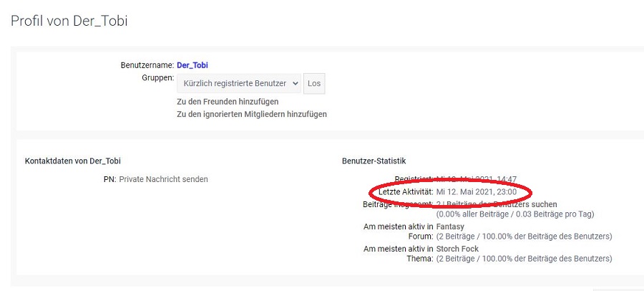Click the 'Gruppen:' label
Screen dimensions: 644x291
[x=158, y=77]
